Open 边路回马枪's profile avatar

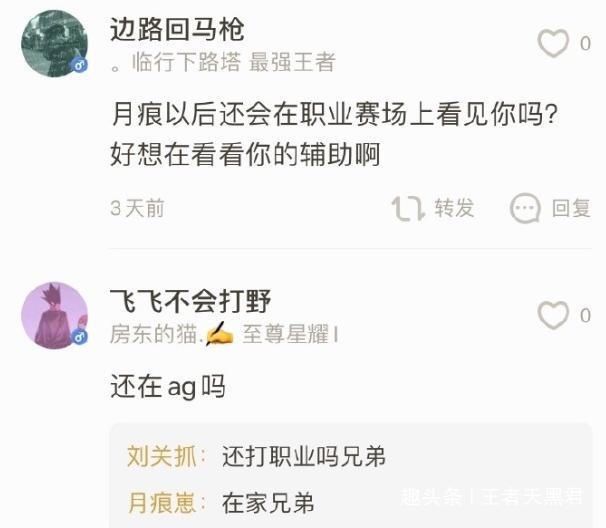point(54,43)
